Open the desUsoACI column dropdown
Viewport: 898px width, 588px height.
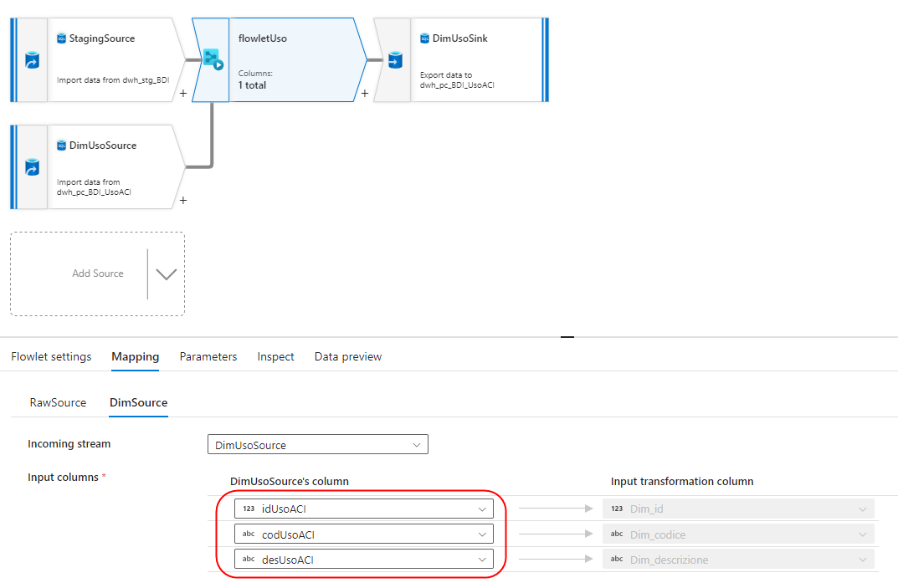tap(482, 559)
